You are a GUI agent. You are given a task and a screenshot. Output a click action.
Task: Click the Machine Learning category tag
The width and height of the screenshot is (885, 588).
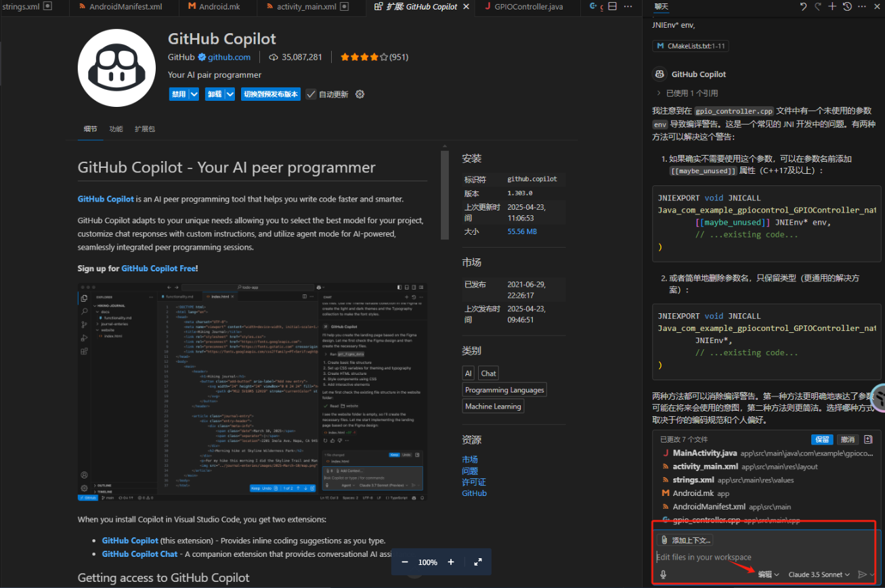493,407
